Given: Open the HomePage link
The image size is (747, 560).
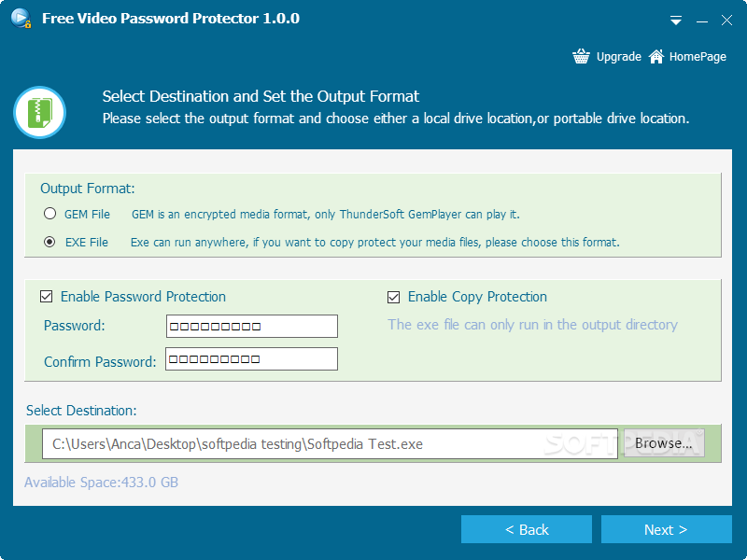Looking at the screenshot, I should 698,57.
